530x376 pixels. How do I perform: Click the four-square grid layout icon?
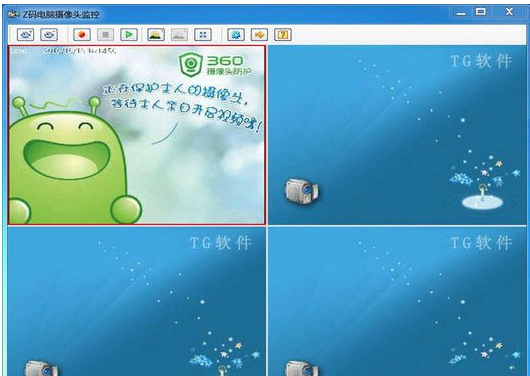[x=203, y=34]
